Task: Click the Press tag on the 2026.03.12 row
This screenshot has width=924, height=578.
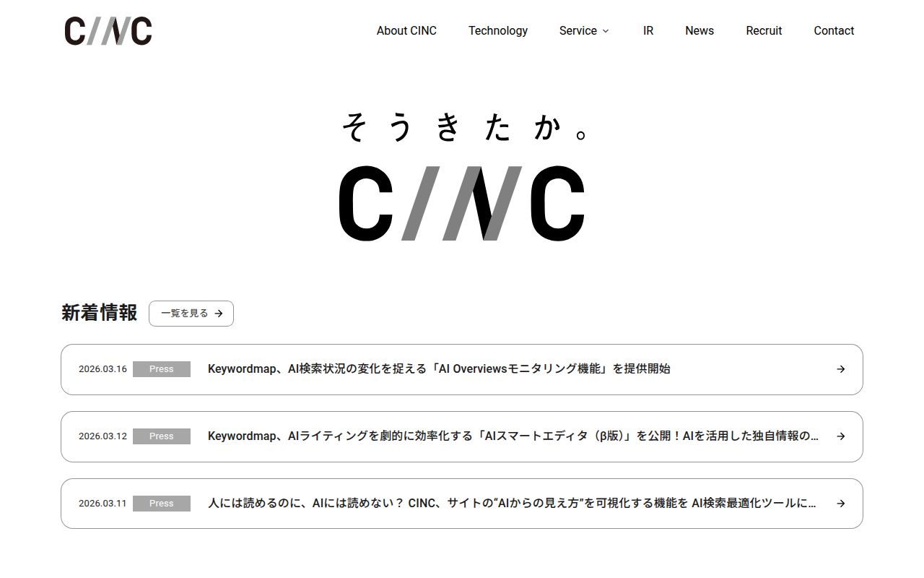Action: [x=162, y=436]
